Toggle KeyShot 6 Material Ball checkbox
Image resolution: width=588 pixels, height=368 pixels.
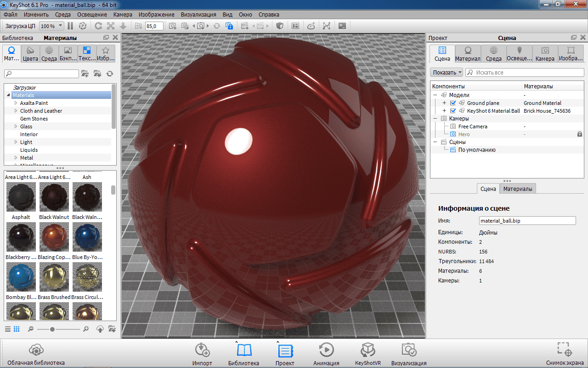coord(453,111)
